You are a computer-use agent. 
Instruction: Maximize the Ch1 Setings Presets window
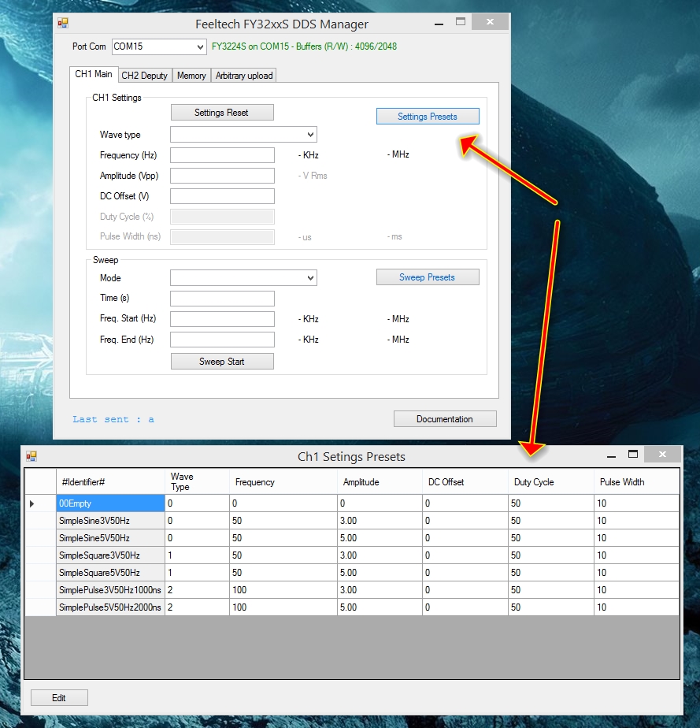tap(633, 455)
